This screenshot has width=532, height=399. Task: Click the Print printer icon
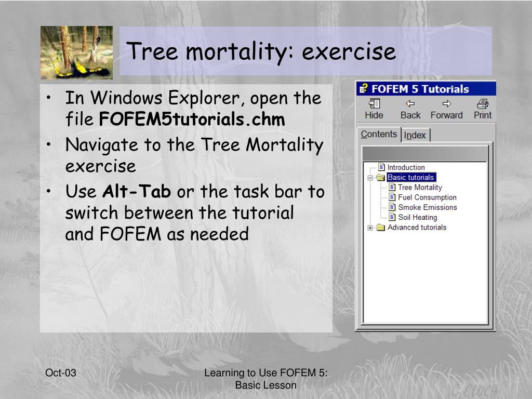pos(483,103)
